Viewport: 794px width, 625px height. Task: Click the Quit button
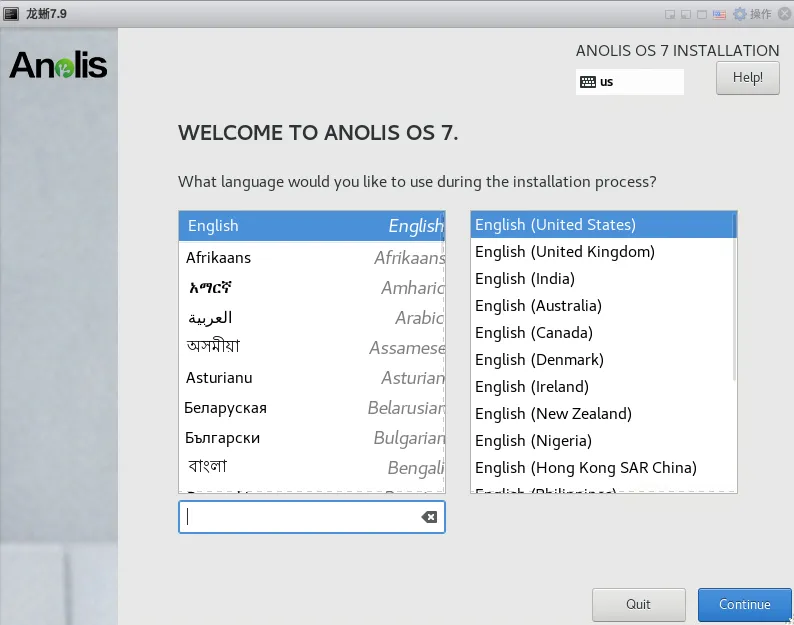tap(639, 604)
